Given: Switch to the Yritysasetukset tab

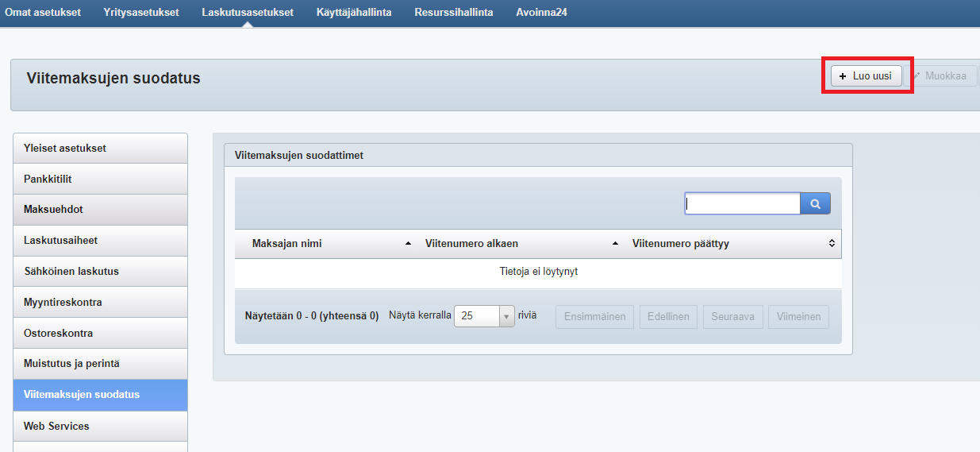Looking at the screenshot, I should point(141,13).
